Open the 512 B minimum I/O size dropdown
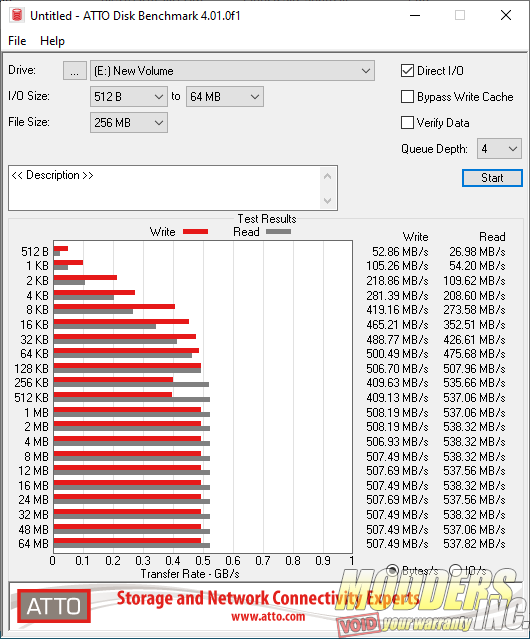This screenshot has width=530, height=639. click(129, 97)
